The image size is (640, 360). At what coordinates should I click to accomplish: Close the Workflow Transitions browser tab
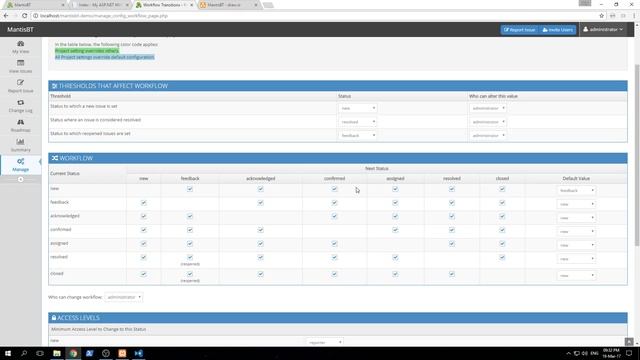point(192,5)
